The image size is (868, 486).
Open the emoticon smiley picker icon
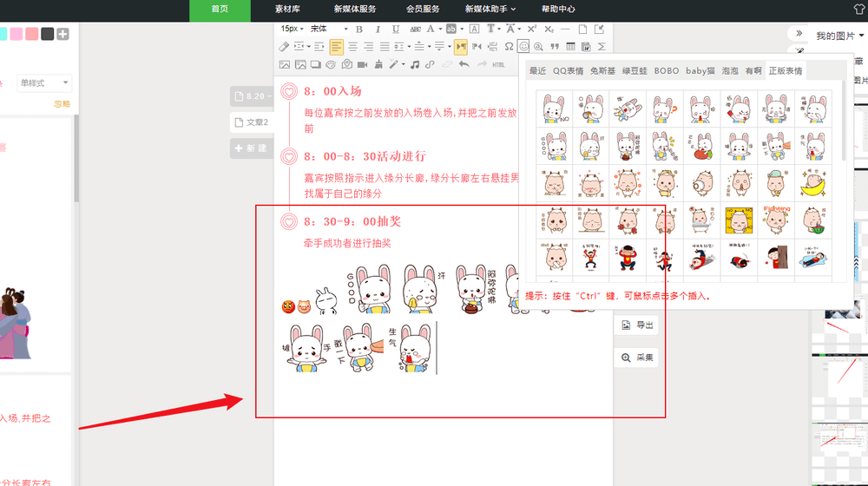pos(523,47)
